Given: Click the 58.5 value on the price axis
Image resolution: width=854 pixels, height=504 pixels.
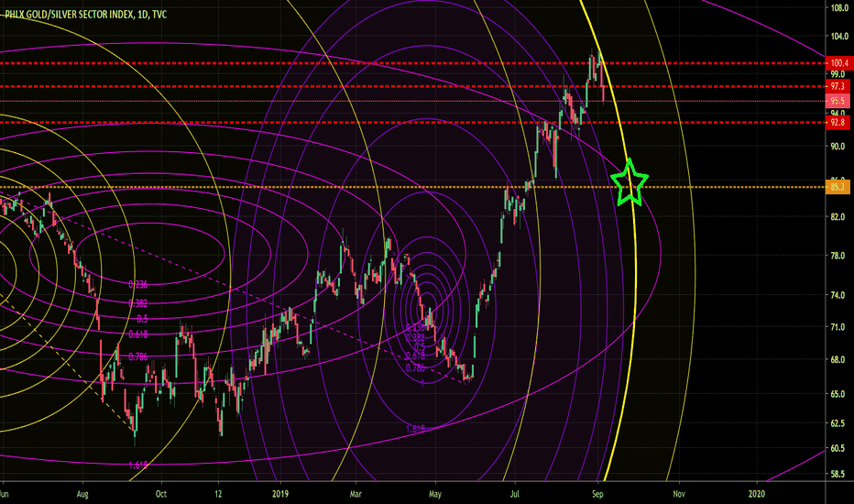Looking at the screenshot, I should (x=839, y=475).
